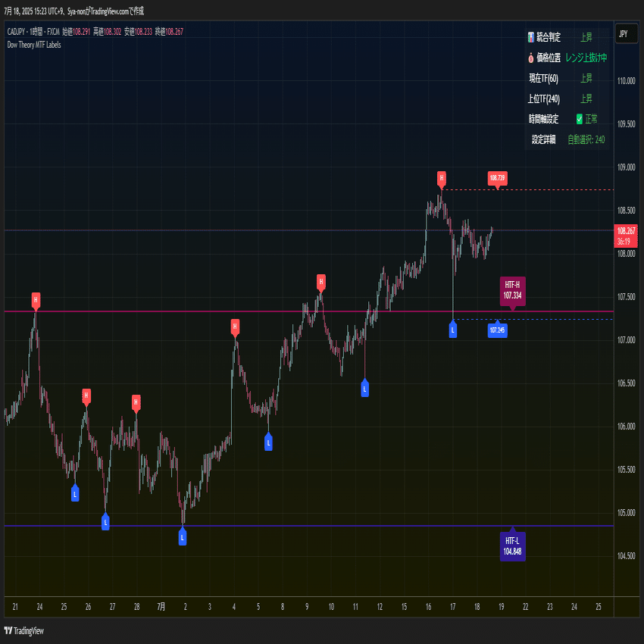This screenshot has width=644, height=644.
Task: Click the 上位TF(240) row label
Action: coord(544,99)
